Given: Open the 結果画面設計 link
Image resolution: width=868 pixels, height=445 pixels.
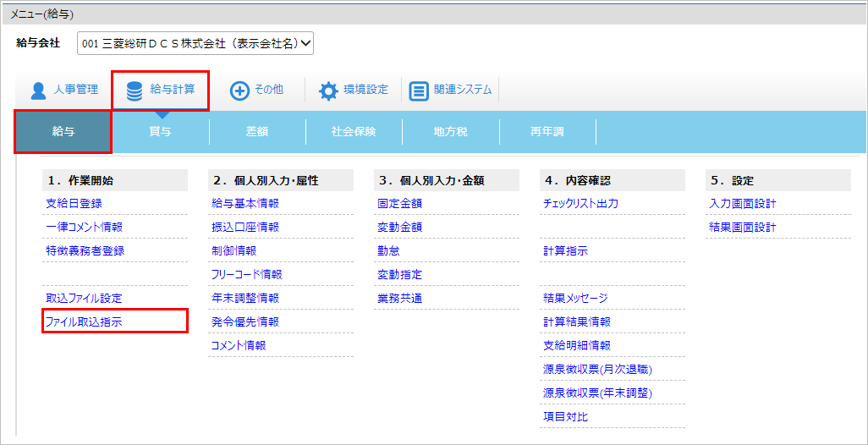Looking at the screenshot, I should coord(742,227).
